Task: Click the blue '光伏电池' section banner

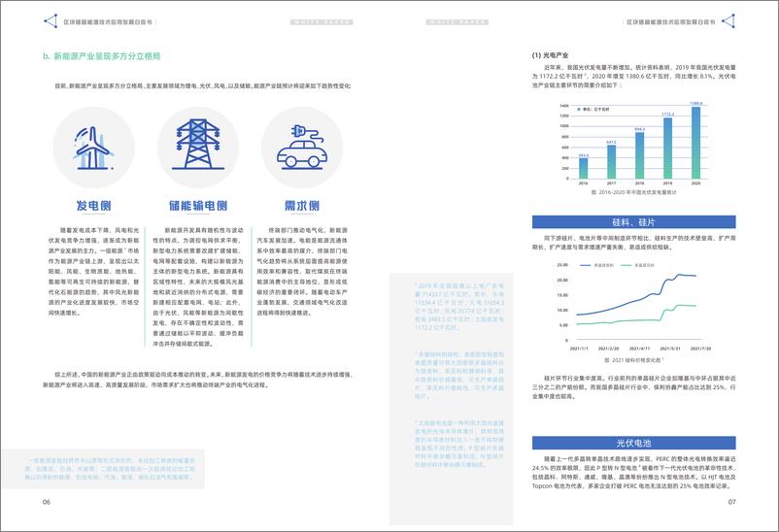Action: 633,443
